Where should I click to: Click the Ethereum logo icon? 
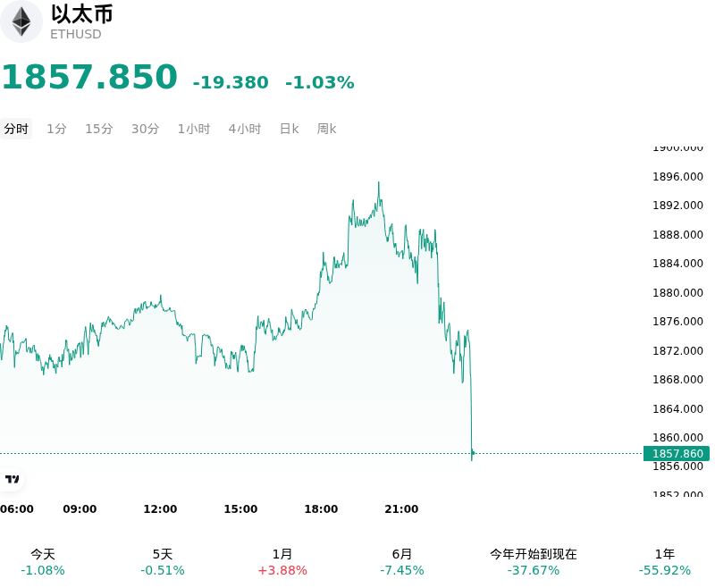(21, 21)
